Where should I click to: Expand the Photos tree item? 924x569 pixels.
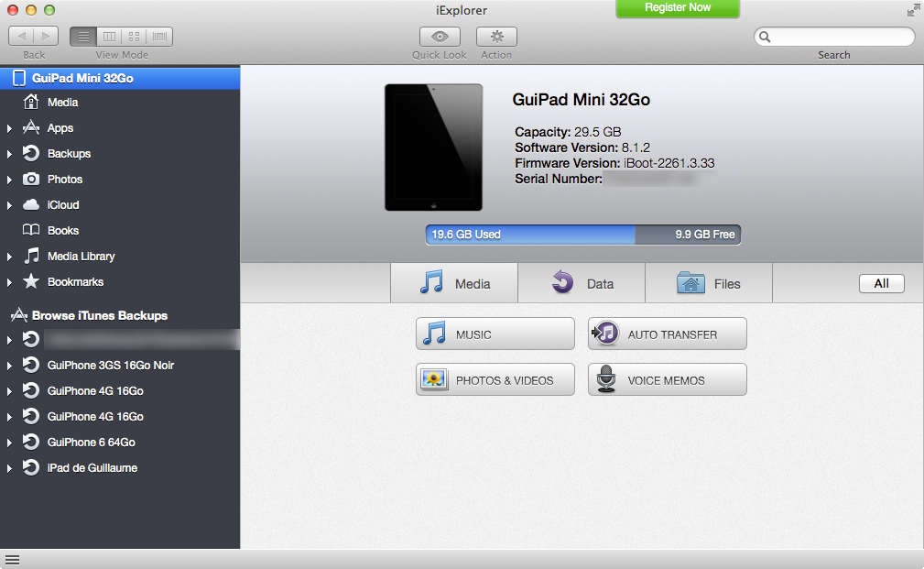click(9, 180)
